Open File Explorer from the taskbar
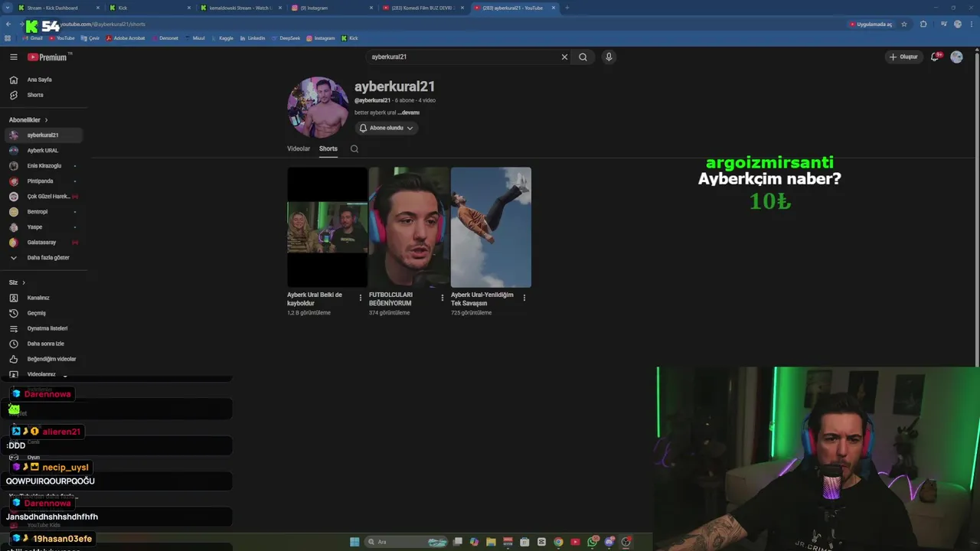This screenshot has width=980, height=551. [491, 542]
